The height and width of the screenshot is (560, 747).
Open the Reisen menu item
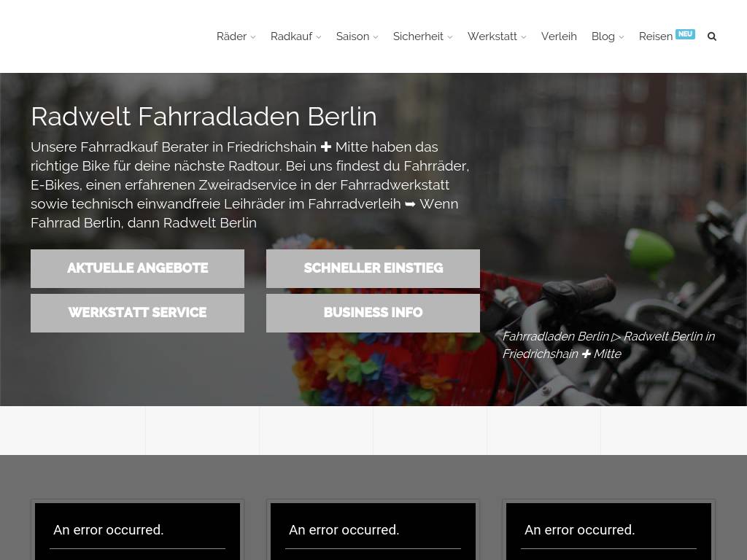[x=655, y=36]
